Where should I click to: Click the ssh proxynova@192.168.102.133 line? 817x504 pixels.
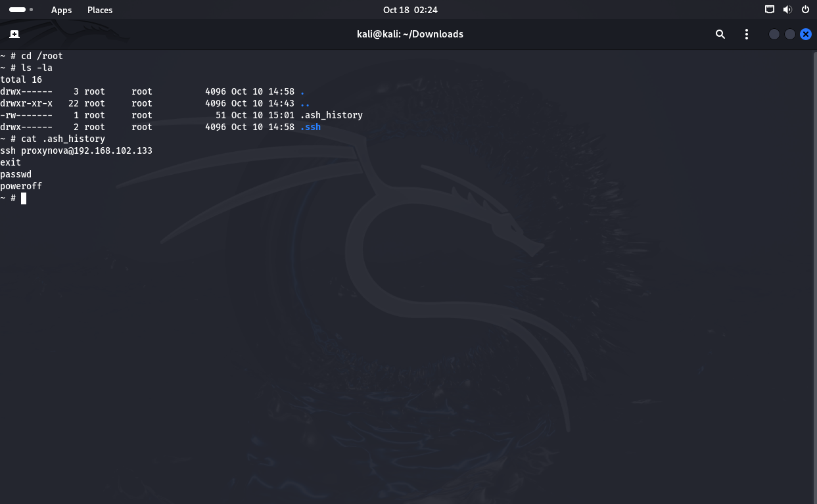pos(76,150)
